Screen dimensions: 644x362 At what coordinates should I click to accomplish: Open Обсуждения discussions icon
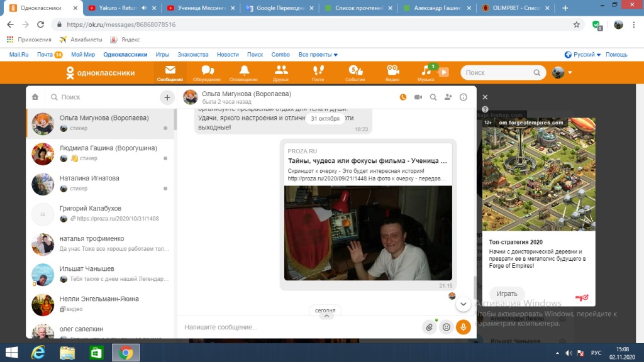pos(206,73)
